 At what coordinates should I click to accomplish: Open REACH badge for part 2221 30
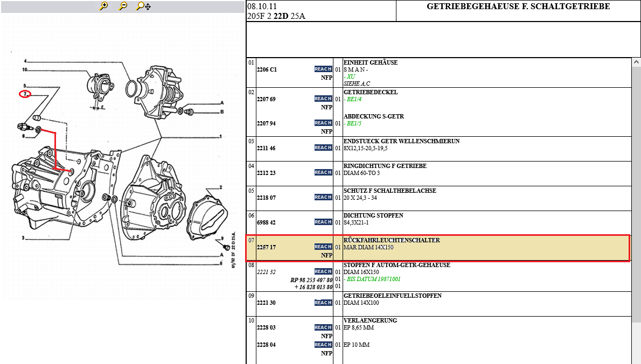323,303
